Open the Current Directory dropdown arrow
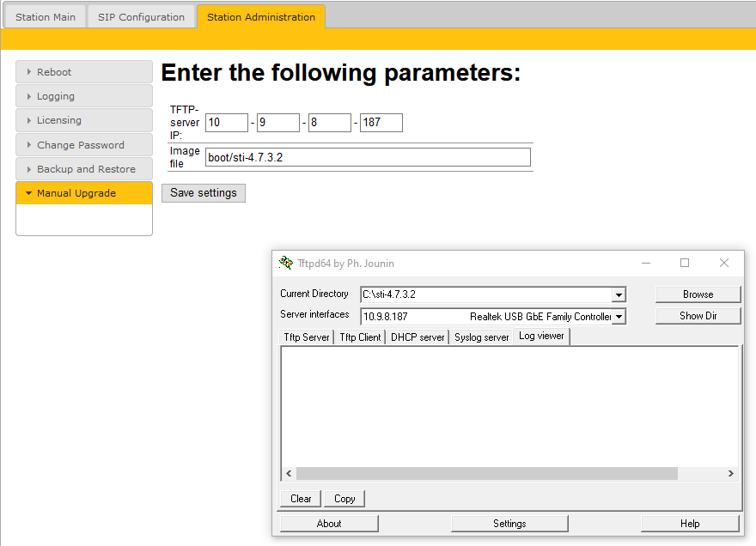756x546 pixels. (x=619, y=294)
